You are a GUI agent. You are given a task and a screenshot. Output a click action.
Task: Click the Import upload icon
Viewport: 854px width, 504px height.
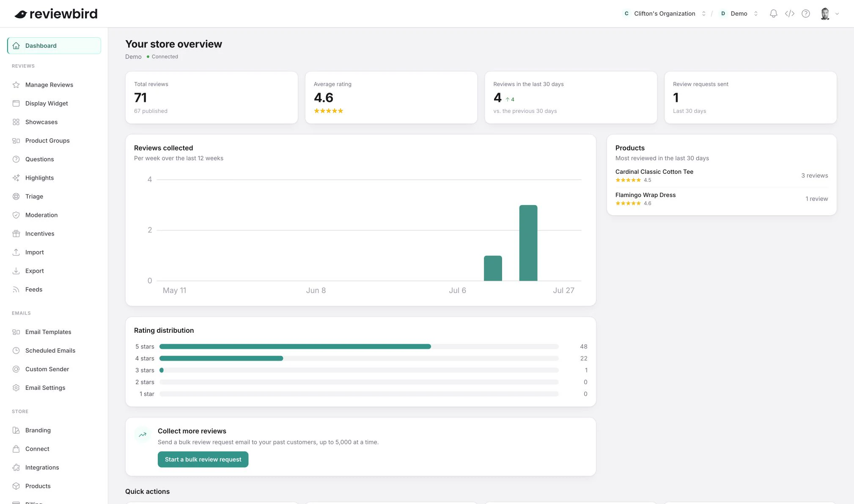coord(16,252)
